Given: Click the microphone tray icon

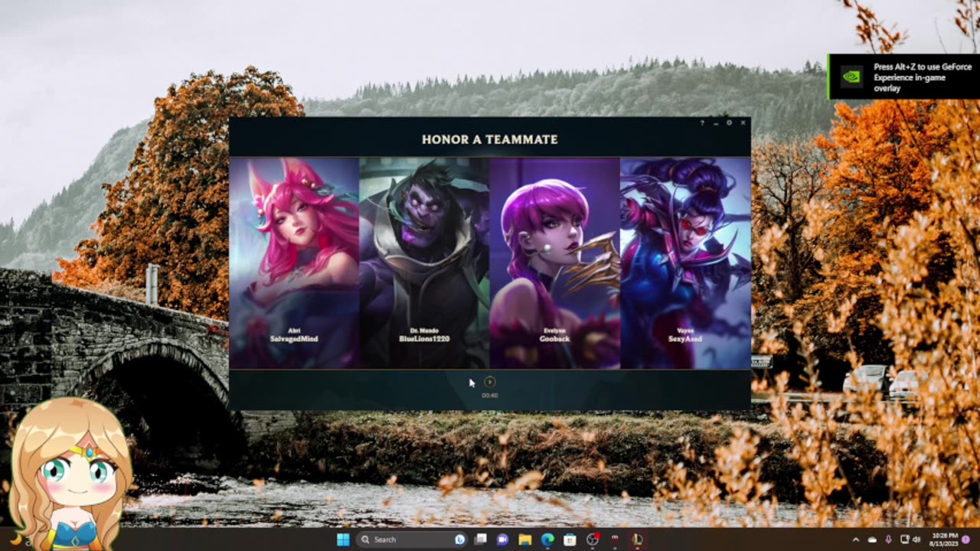Looking at the screenshot, I should [x=889, y=540].
